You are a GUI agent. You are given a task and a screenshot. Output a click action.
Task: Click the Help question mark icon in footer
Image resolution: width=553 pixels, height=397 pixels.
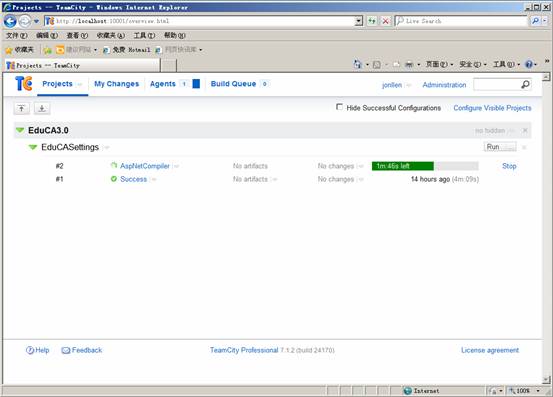click(x=30, y=350)
